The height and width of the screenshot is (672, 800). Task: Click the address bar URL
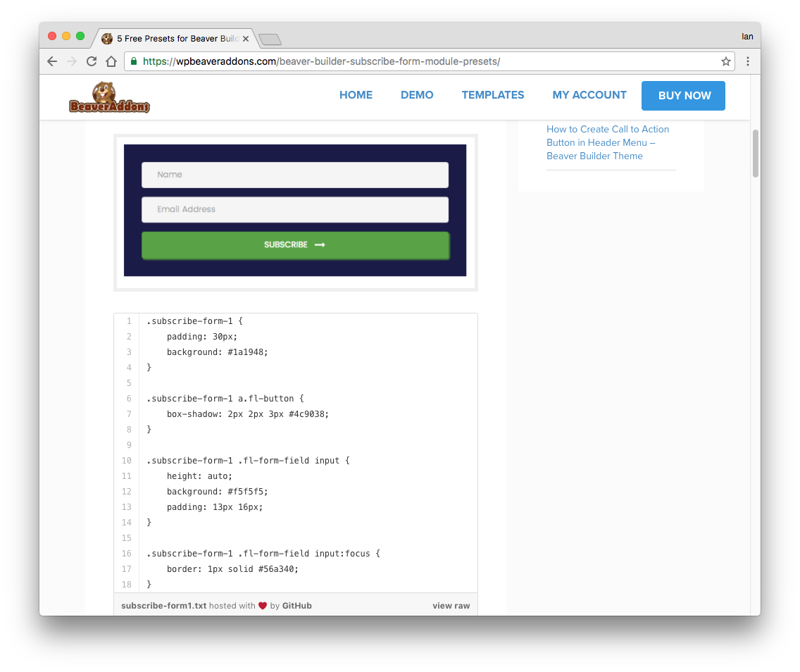321,61
